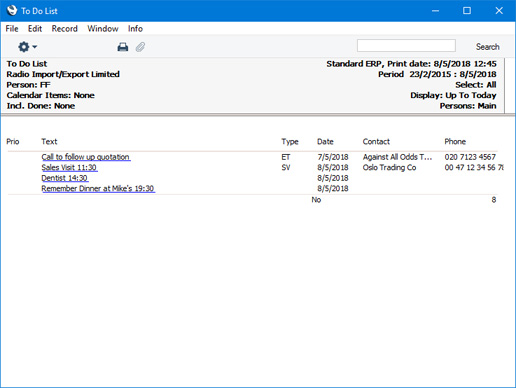Viewport: 516px width, 388px height.
Task: Click type 'SV' cell
Action: [286, 167]
